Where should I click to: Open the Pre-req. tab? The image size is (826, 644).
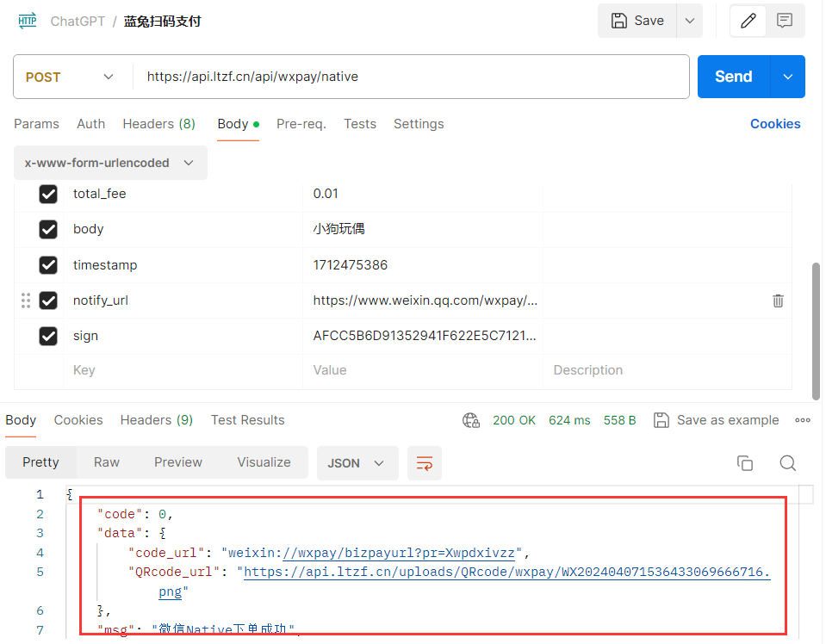pyautogui.click(x=301, y=124)
